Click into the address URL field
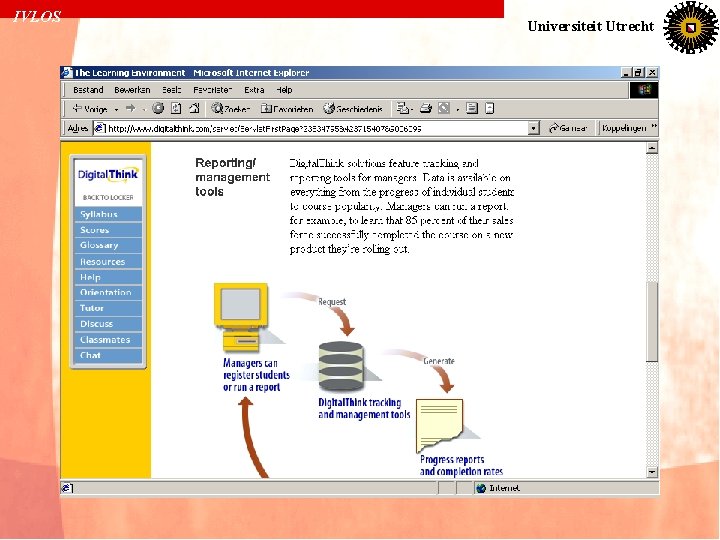Viewport: 720px width, 540px height. (x=317, y=129)
